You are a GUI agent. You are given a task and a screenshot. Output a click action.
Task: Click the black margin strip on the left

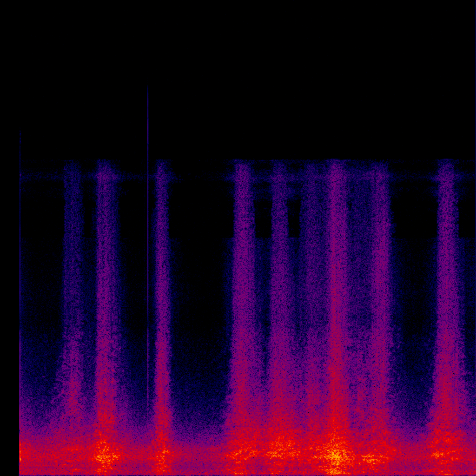[9, 279]
